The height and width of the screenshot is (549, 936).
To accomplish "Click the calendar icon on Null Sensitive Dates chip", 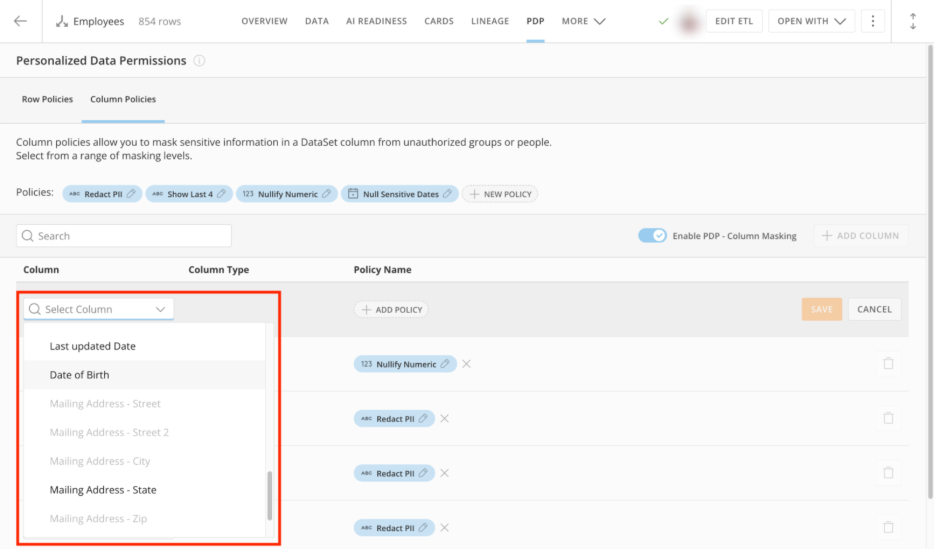I will click(x=353, y=194).
